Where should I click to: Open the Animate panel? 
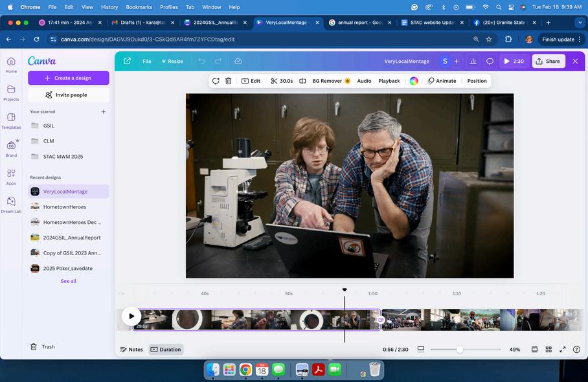(x=442, y=81)
